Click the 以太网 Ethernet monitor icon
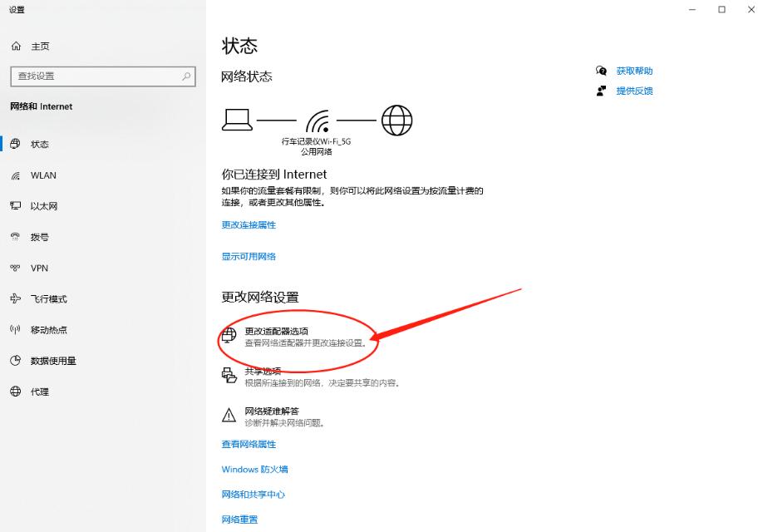The width and height of the screenshot is (758, 532). click(x=15, y=206)
